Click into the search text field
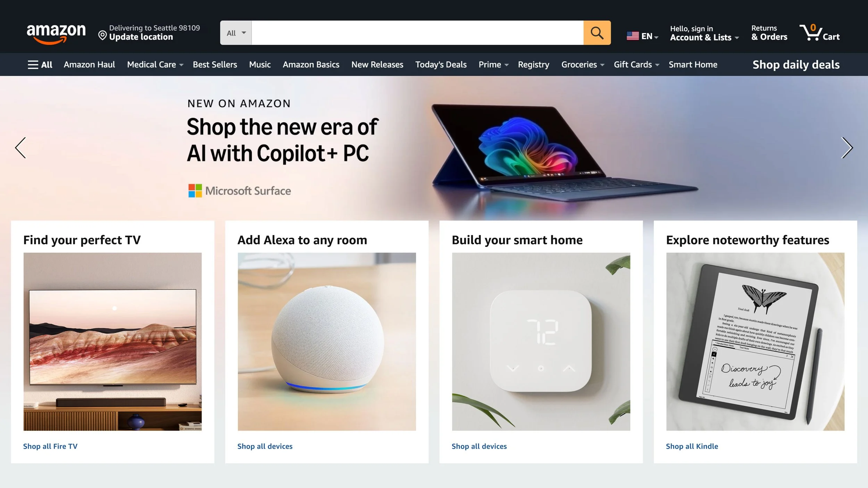Screen dimensions: 868x488 click(417, 33)
